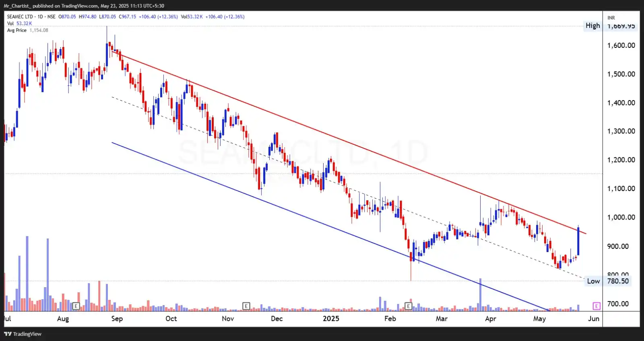Click the Mar label on time axis
Image resolution: width=644 pixels, height=341 pixels.
point(442,319)
